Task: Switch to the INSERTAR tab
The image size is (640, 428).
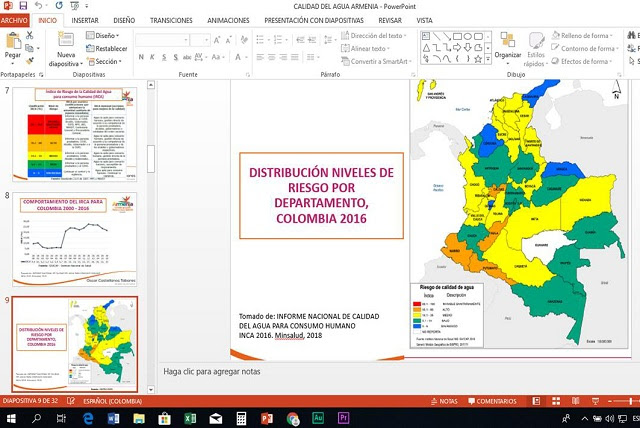Action: click(x=85, y=19)
